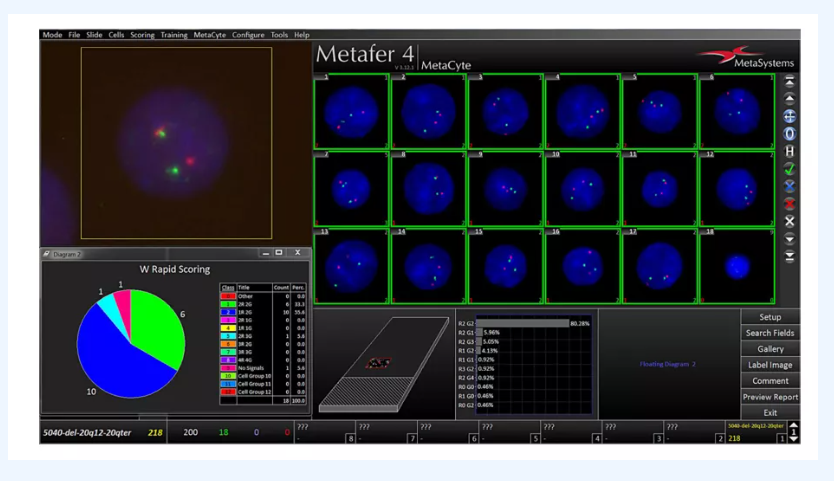Viewport: 834px width, 481px height.
Task: Click the Label Image button
Action: pyautogui.click(x=770, y=364)
